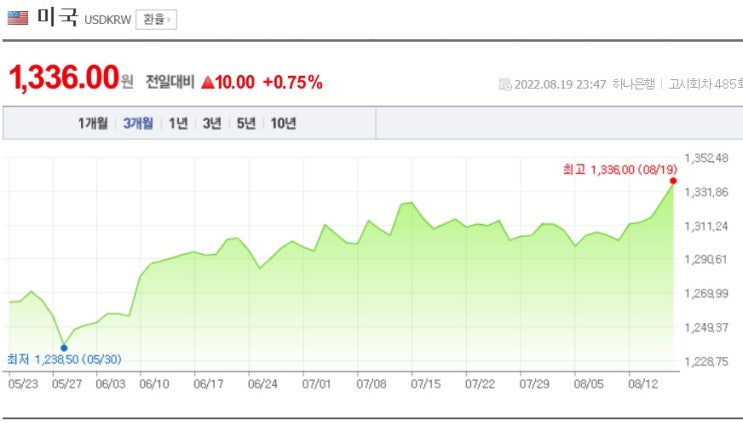This screenshot has width=743, height=432.
Task: Click the 고시회차 485회 text
Action: point(706,84)
